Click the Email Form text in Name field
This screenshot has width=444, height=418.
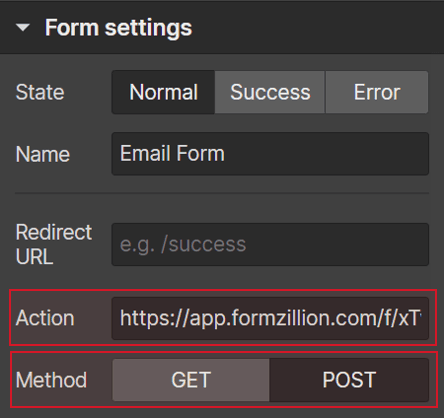point(172,153)
